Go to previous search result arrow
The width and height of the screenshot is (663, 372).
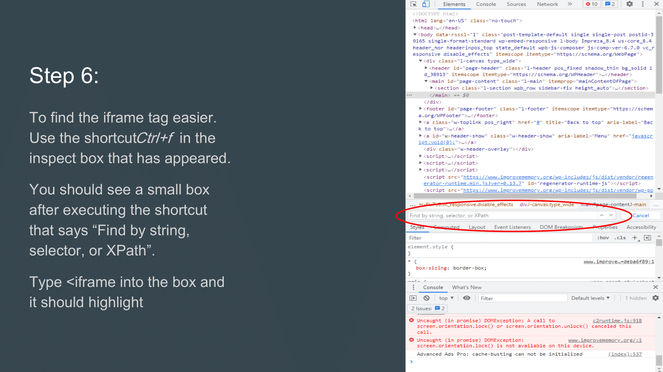click(601, 216)
